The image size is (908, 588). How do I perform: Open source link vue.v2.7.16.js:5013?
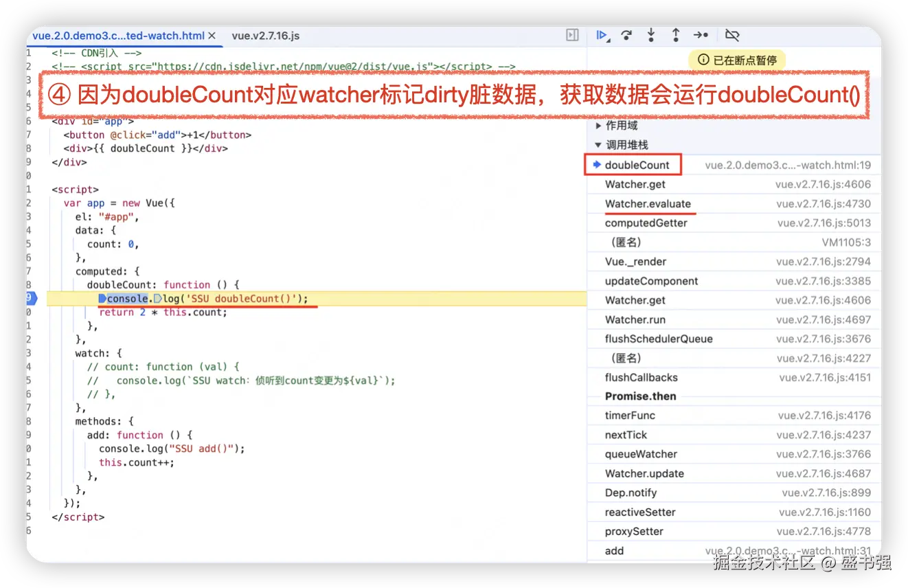(x=824, y=223)
